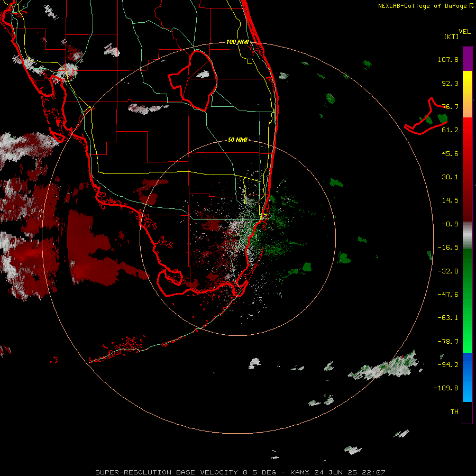Viewport: 476px width, 476px height.
Task: Click the VEL legend title
Action: click(464, 32)
